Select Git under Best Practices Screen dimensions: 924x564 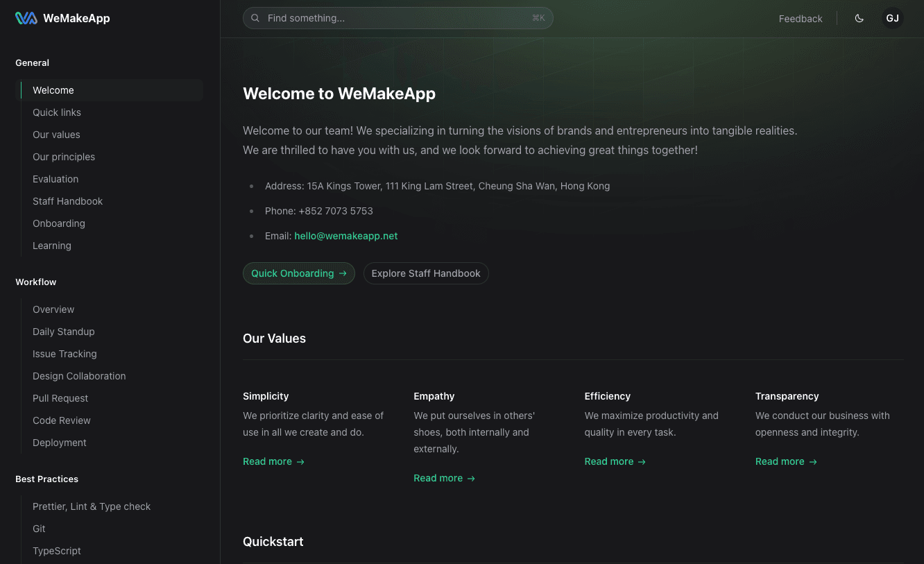(x=39, y=529)
